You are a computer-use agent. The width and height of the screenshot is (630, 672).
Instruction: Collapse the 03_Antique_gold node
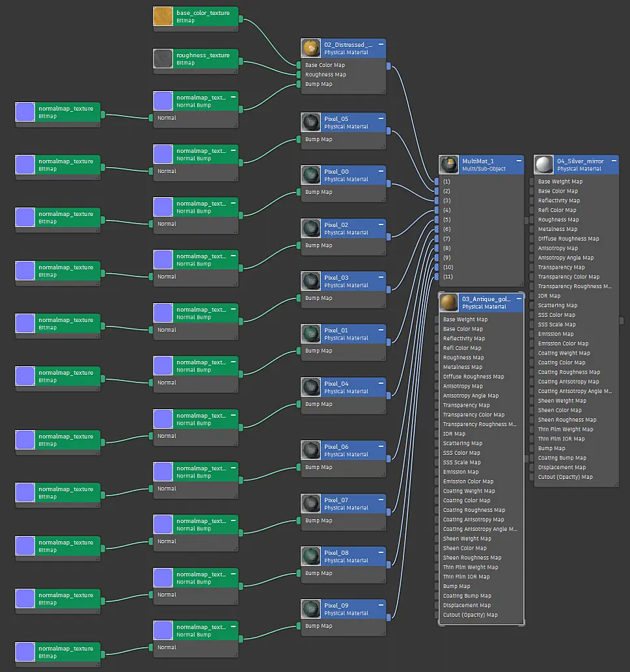tap(519, 299)
